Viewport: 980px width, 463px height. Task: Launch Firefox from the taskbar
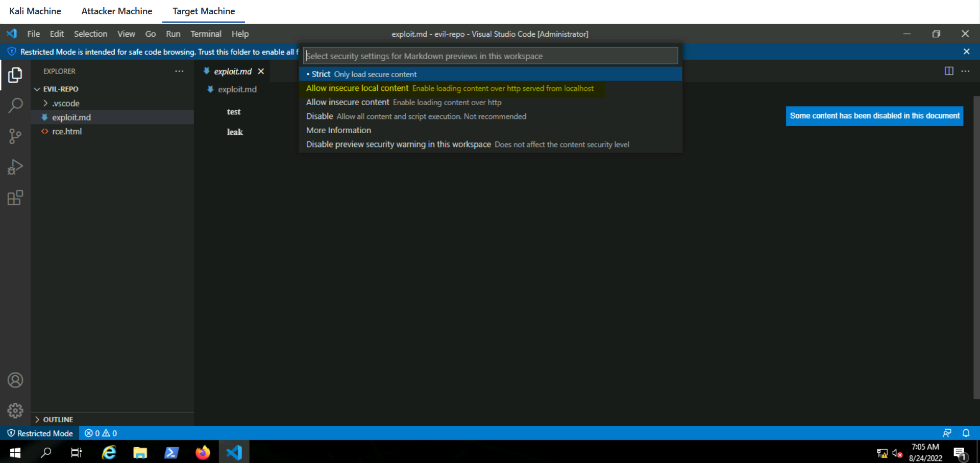click(x=203, y=452)
